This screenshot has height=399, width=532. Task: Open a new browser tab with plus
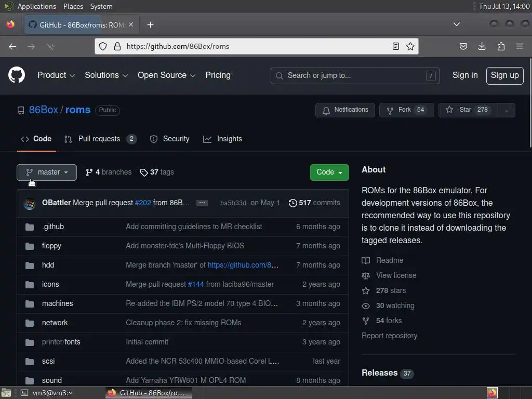[150, 25]
